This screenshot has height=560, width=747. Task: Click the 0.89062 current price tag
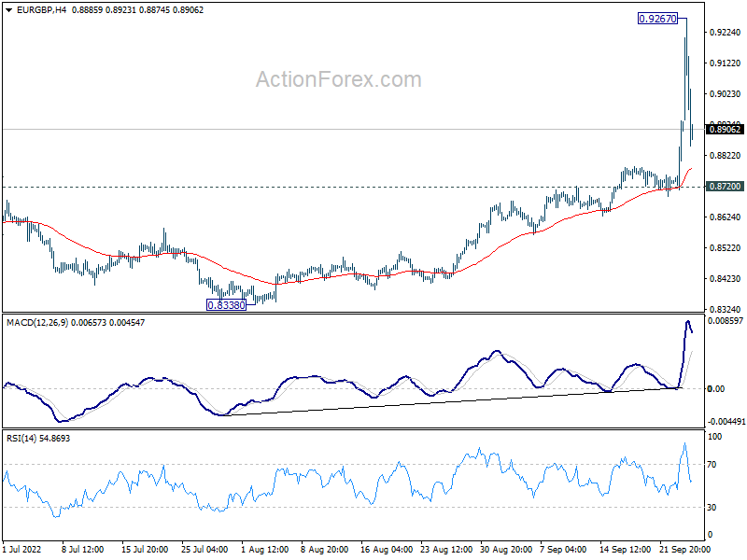pyautogui.click(x=725, y=130)
